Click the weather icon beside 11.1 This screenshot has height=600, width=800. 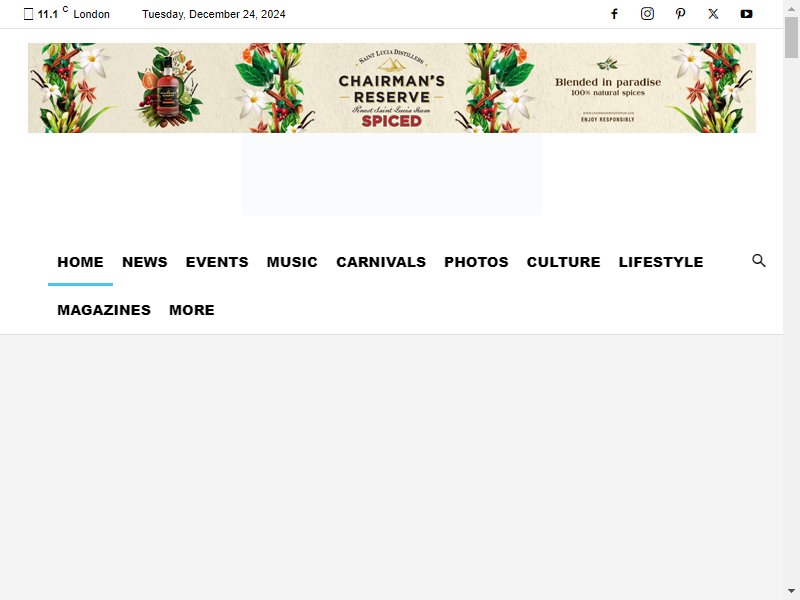29,14
